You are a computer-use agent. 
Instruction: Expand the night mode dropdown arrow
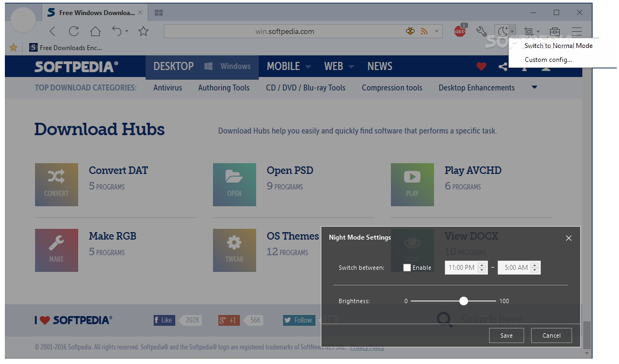point(512,32)
